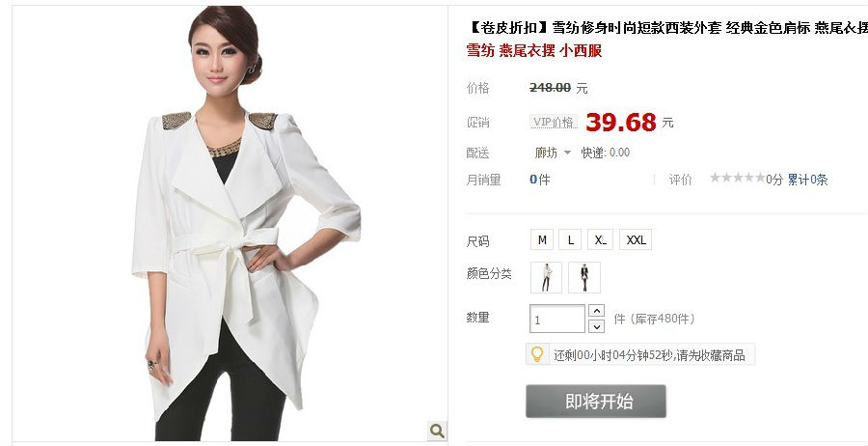868x446 pixels.
Task: Click the quantity input field
Action: 556,320
